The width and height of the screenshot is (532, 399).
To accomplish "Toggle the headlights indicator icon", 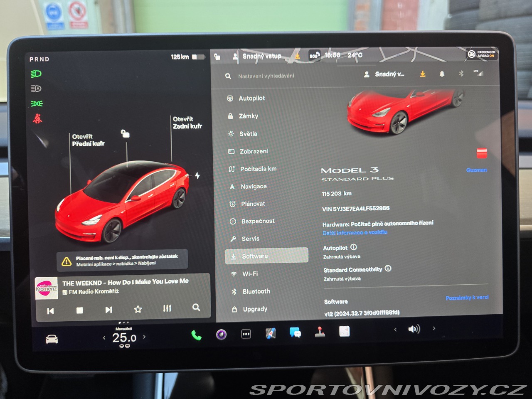I will click(37, 74).
